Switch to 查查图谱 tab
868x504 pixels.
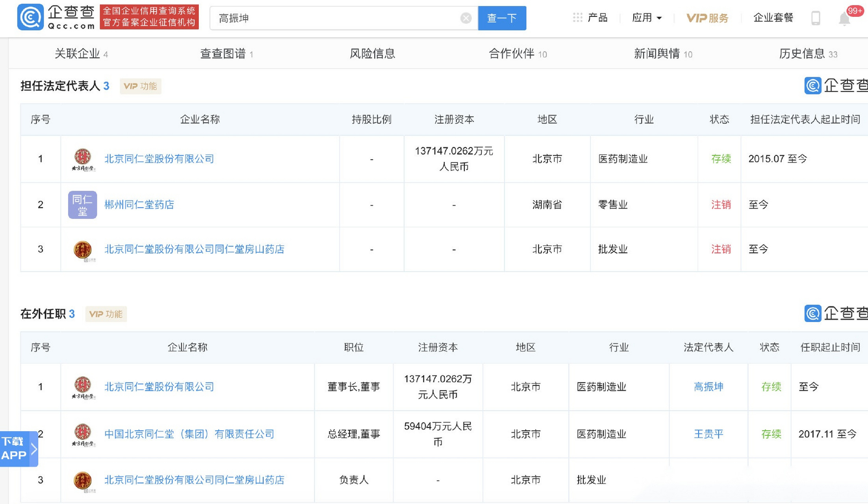[226, 54]
